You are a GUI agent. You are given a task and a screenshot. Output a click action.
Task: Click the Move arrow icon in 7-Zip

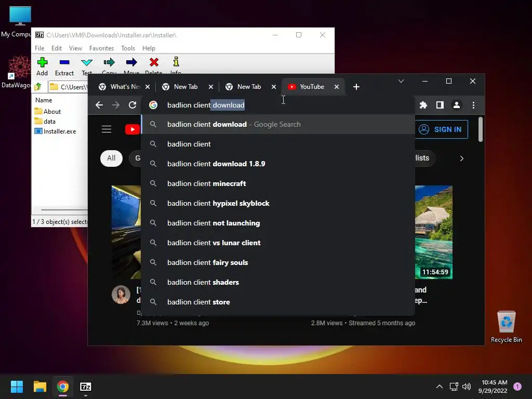[x=131, y=62]
